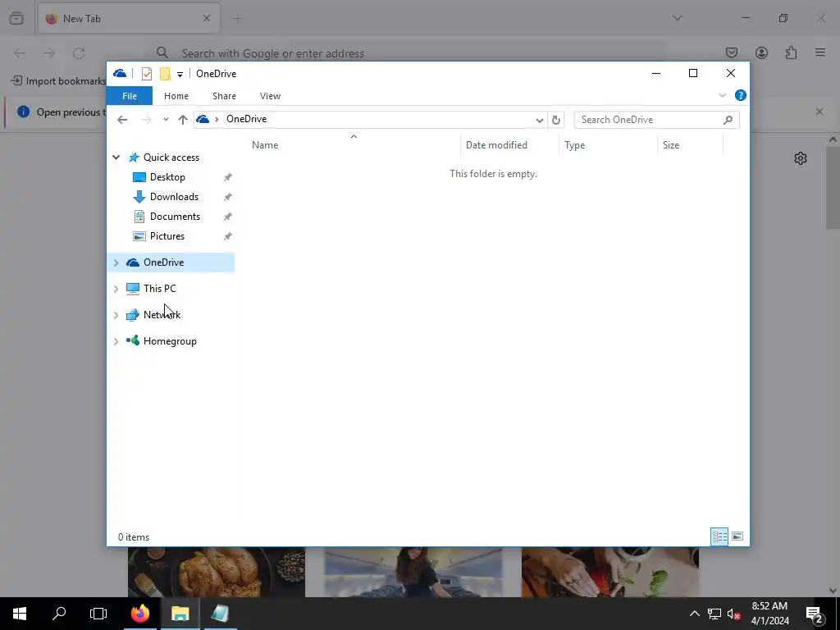Go forward in File Explorer
This screenshot has width=840, height=630.
pos(146,120)
